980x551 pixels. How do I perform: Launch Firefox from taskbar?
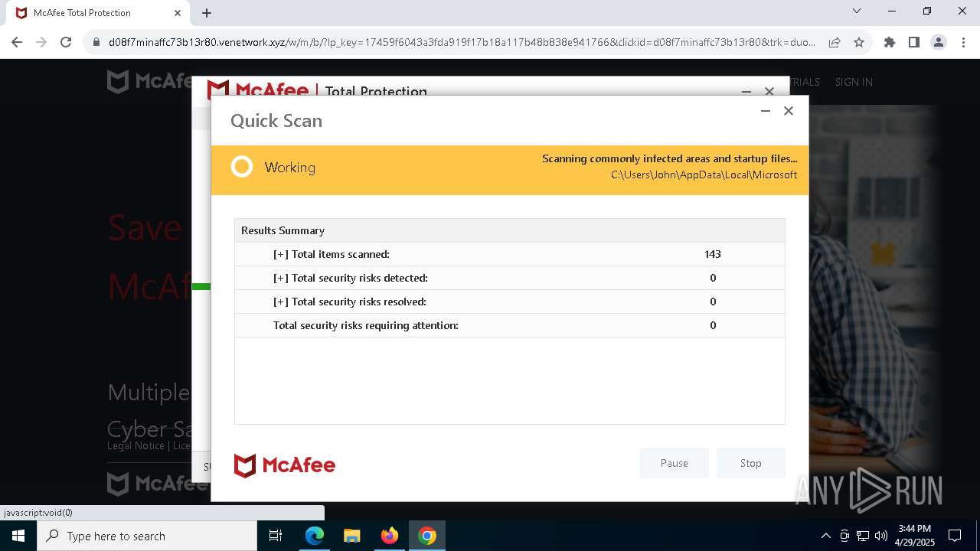(390, 536)
